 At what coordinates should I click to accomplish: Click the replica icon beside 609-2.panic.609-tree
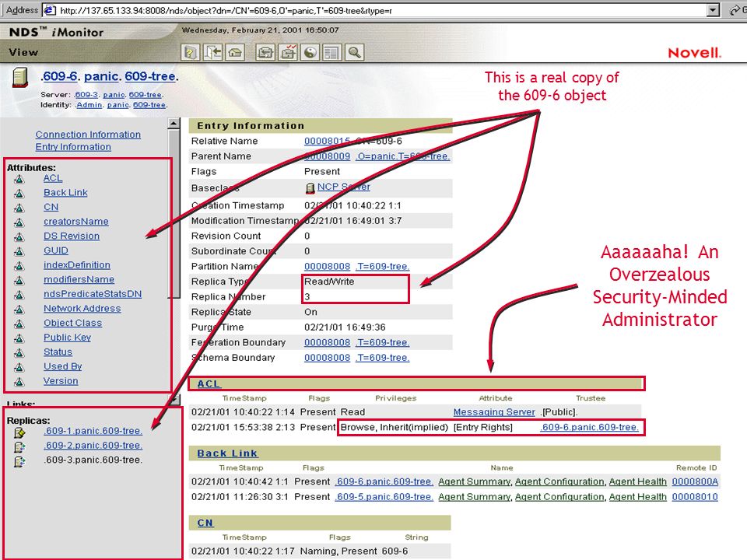pyautogui.click(x=19, y=446)
